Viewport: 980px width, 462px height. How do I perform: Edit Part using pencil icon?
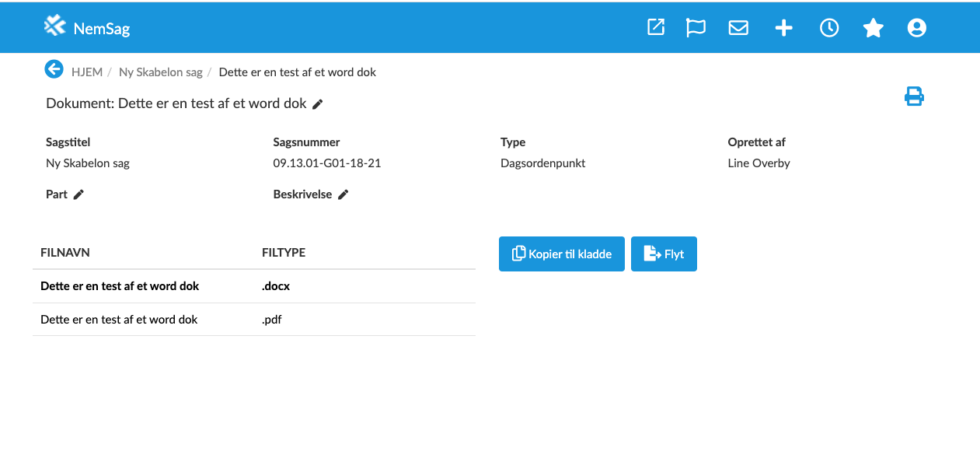(78, 194)
